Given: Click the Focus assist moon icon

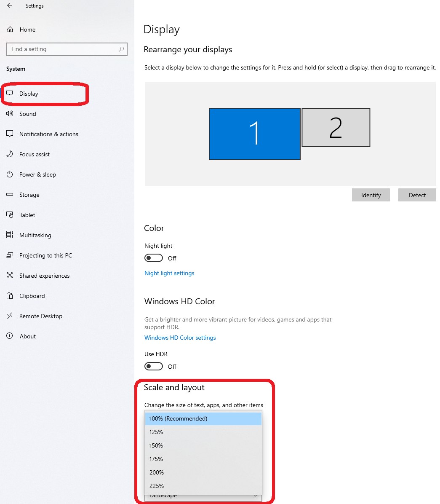Looking at the screenshot, I should (10, 154).
